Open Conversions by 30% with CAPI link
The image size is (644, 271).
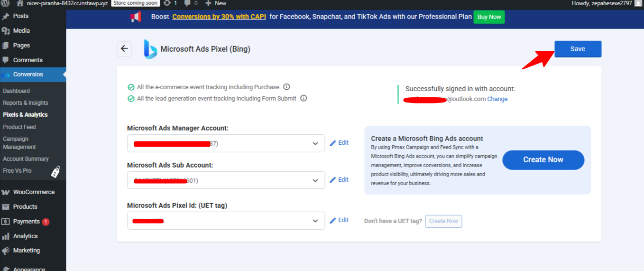pyautogui.click(x=220, y=17)
